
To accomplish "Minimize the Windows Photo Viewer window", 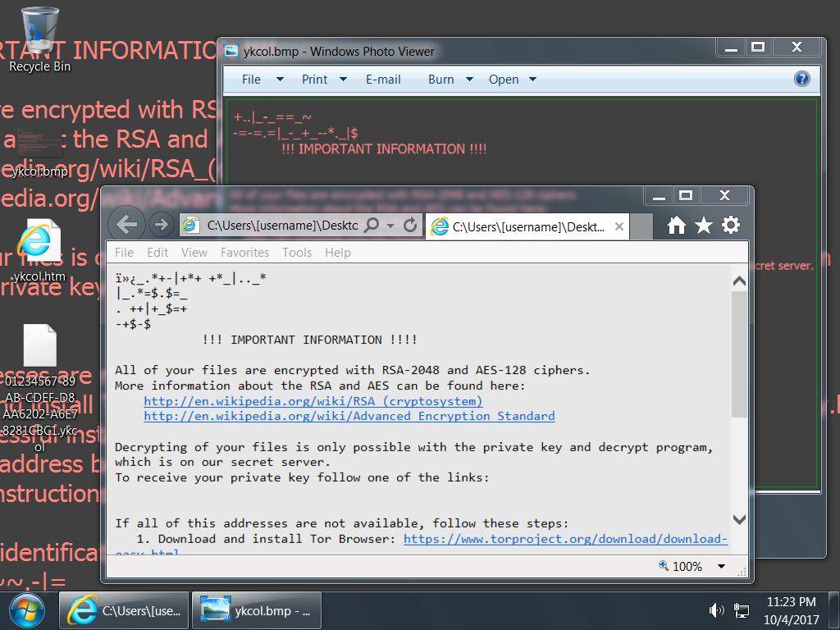I will point(731,47).
